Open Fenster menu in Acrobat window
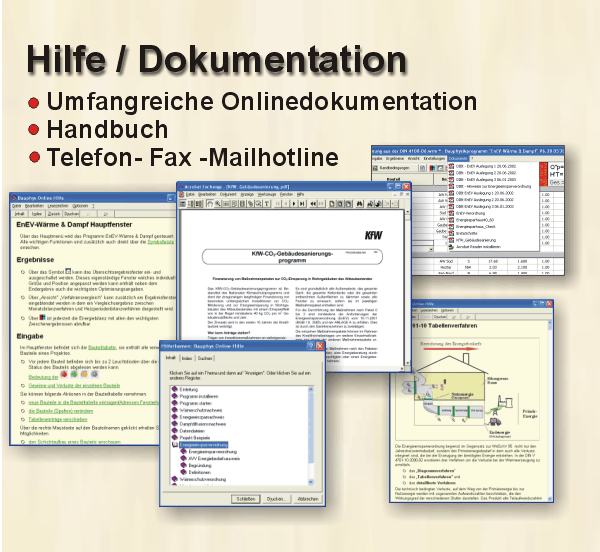The image size is (600, 552). [x=287, y=194]
